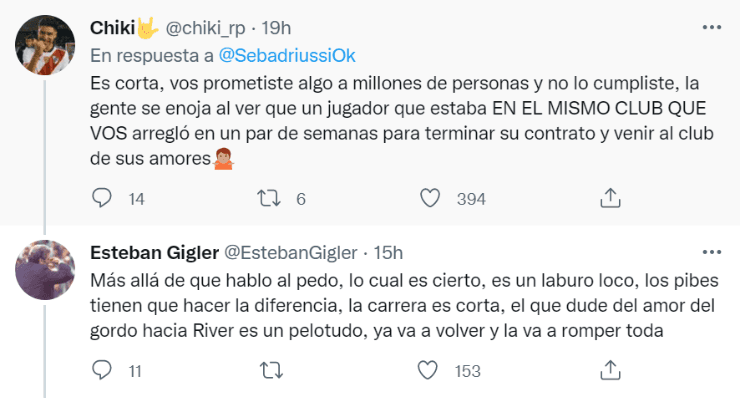
Task: Like Esteban Gigler's tweet
Action: [x=429, y=371]
